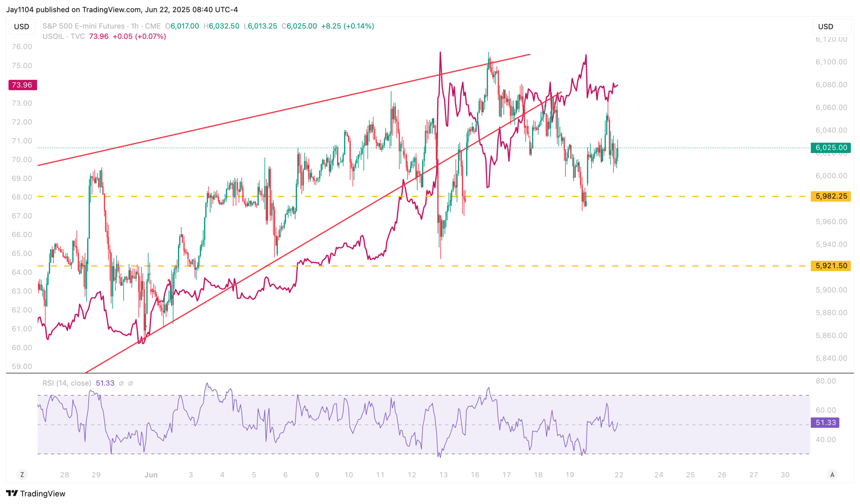
Task: Click the 76.00 level on the left price axis
Action: point(22,47)
